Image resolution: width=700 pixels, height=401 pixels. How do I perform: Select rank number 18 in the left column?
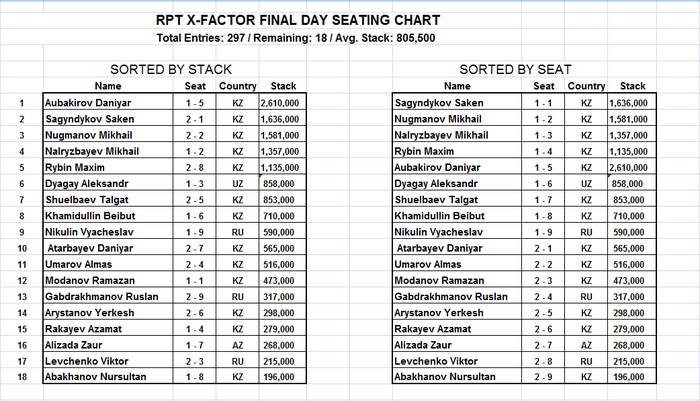click(x=20, y=377)
